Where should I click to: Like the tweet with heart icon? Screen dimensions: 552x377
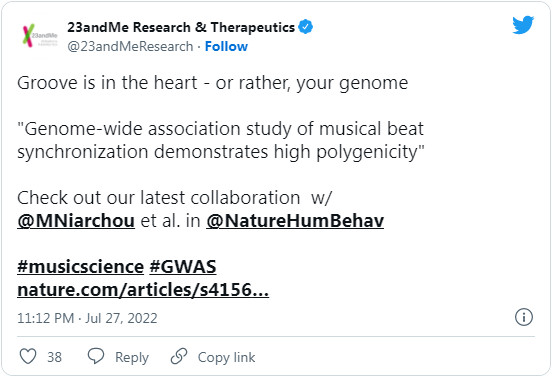(28, 356)
